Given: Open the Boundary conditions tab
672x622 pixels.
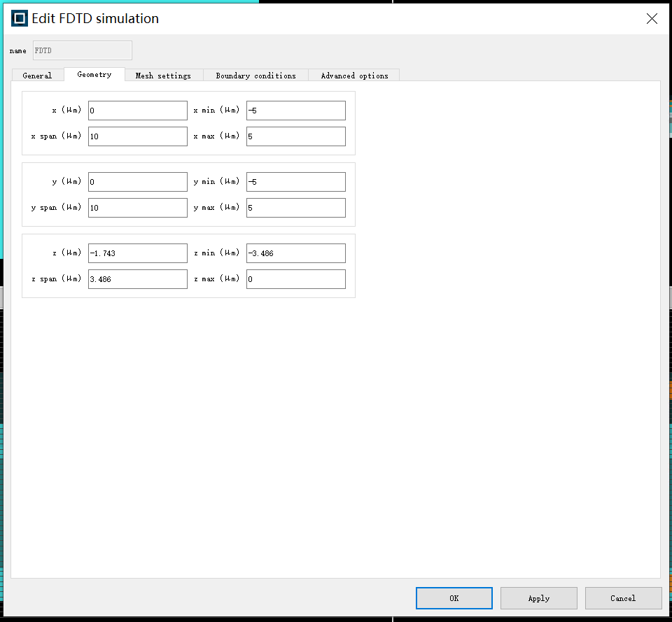Looking at the screenshot, I should 256,76.
